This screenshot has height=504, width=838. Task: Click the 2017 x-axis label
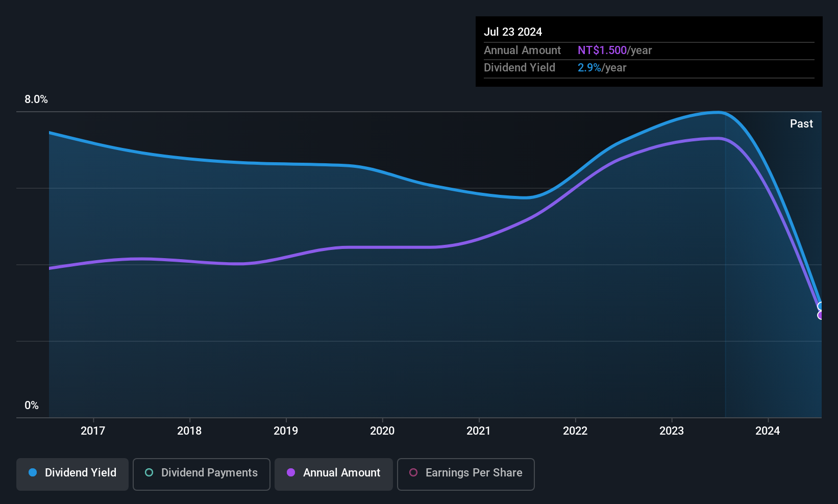93,431
